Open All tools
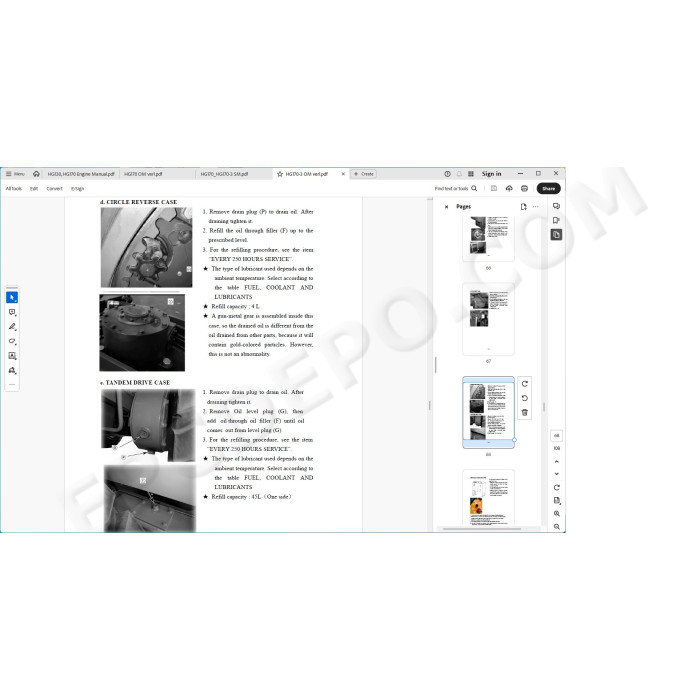700x700 pixels. pyautogui.click(x=13, y=188)
